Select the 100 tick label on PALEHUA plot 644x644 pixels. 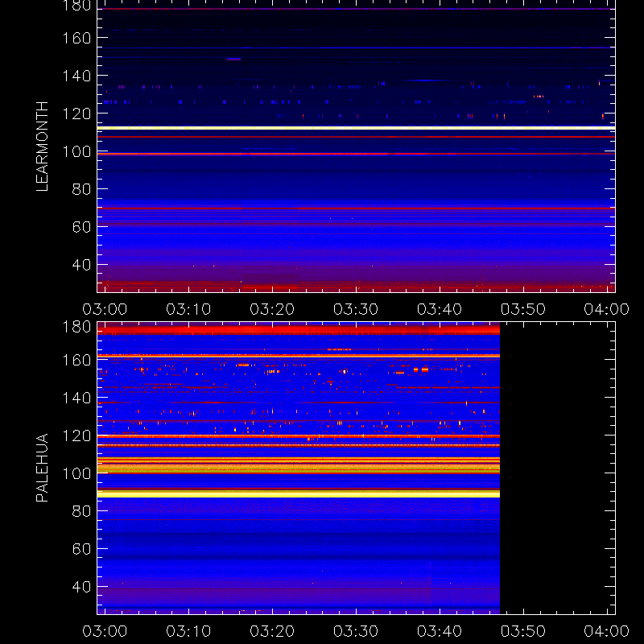(76, 474)
